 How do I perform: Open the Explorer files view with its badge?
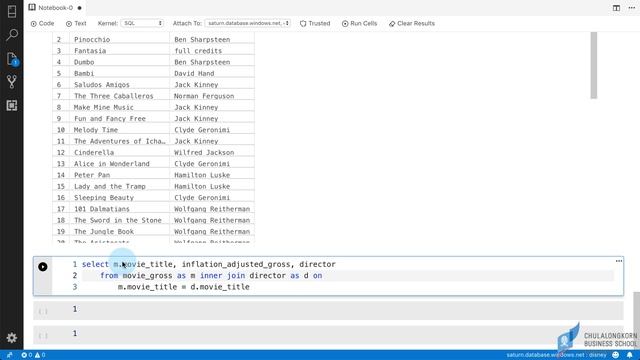pyautogui.click(x=11, y=59)
